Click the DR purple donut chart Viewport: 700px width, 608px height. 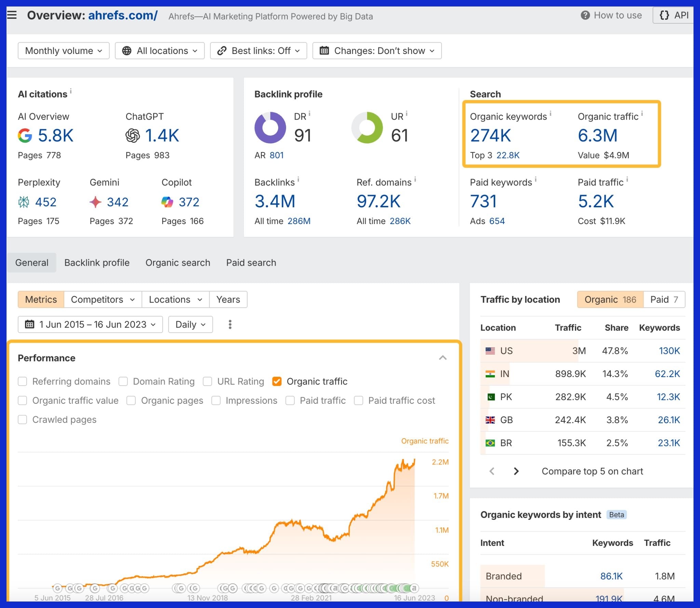coord(270,128)
